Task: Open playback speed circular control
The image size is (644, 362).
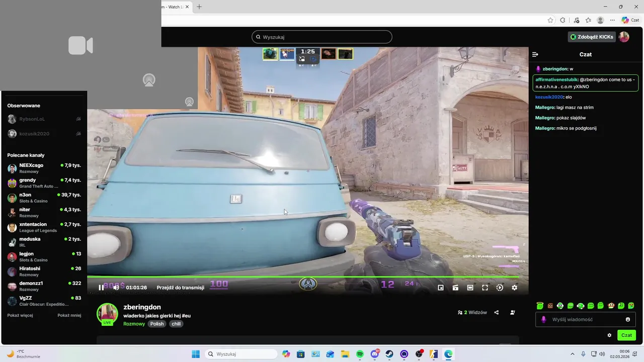Action: point(500,288)
